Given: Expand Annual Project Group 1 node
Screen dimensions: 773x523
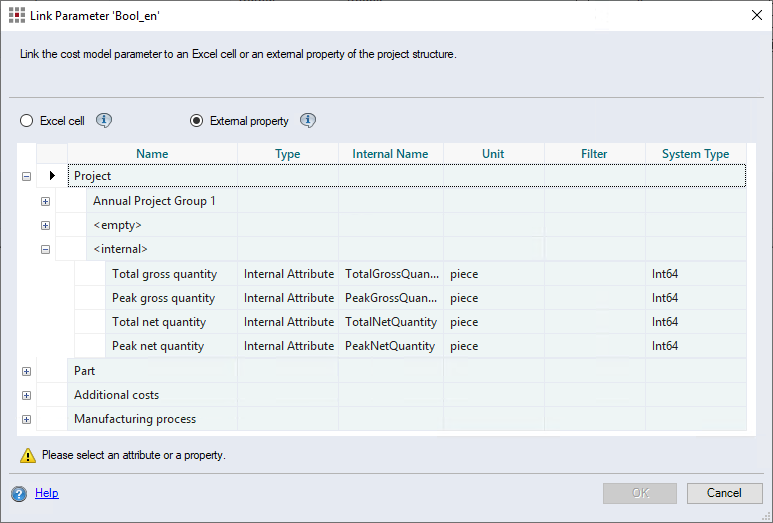Looking at the screenshot, I should coord(45,201).
